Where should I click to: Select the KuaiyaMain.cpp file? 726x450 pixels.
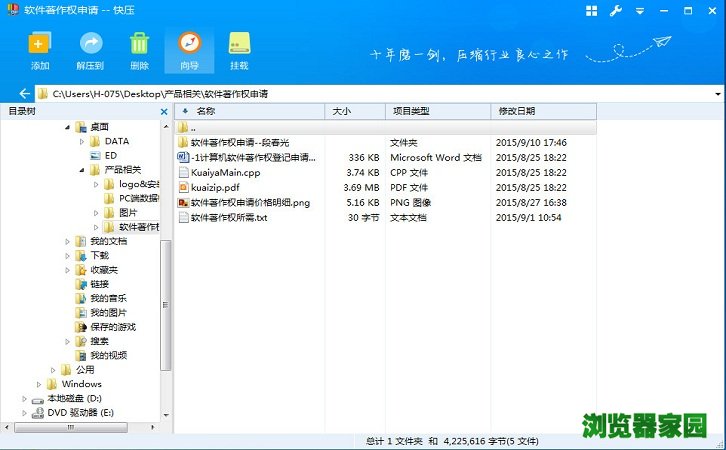click(225, 172)
